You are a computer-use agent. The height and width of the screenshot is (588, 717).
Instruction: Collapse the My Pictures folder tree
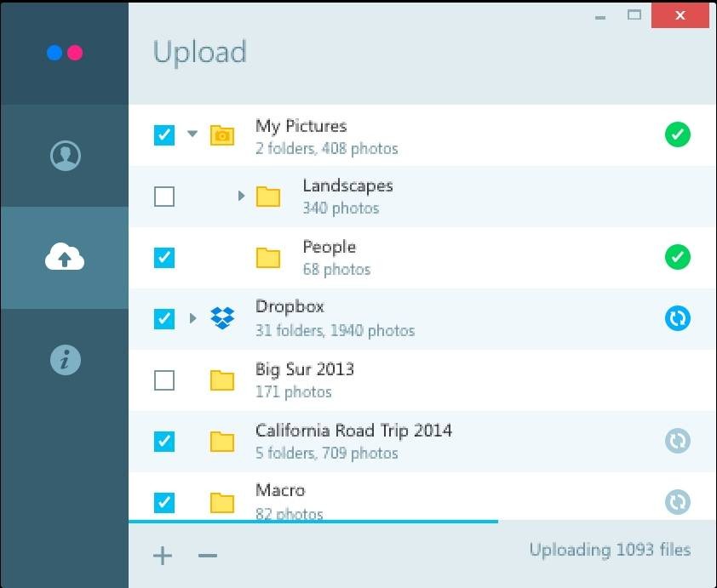192,134
